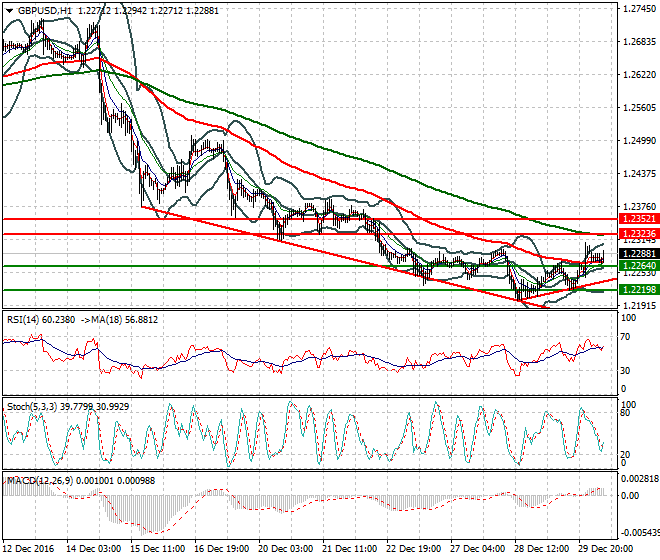Click the ->MA(18) 56.8812 label in RSI pane
The height and width of the screenshot is (560, 660).
118,320
